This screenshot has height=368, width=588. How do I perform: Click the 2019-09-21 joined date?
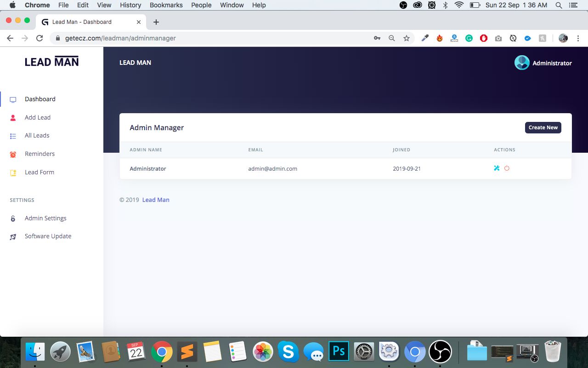407,169
